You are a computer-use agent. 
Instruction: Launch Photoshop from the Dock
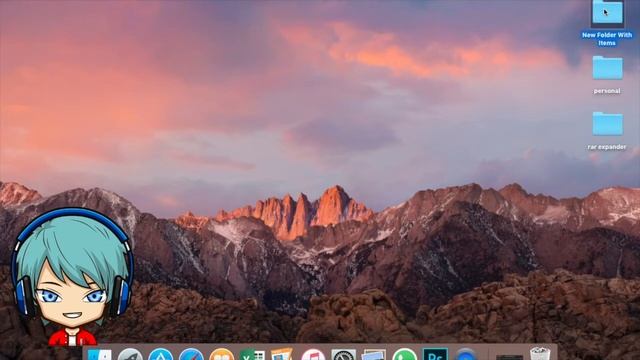(435, 354)
